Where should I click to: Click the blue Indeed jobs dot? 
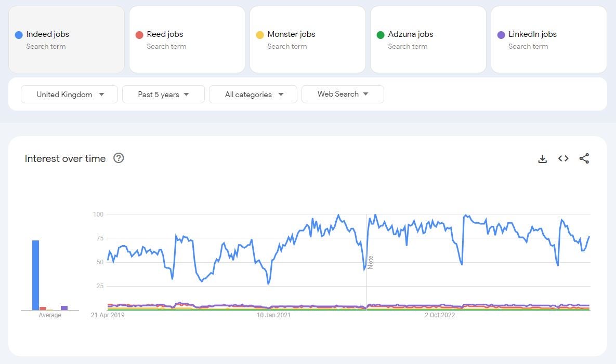(19, 35)
